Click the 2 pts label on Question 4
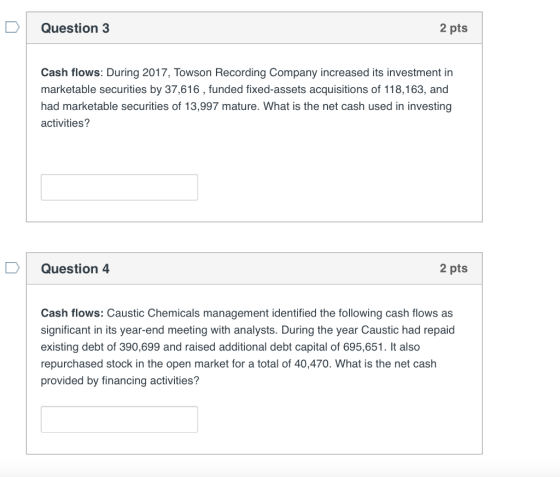 click(454, 268)
